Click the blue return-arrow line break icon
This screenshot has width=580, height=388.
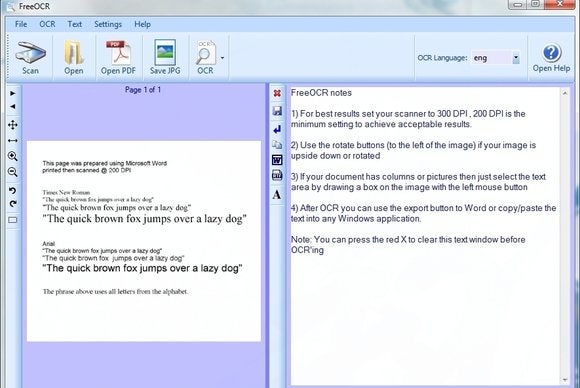(x=277, y=129)
